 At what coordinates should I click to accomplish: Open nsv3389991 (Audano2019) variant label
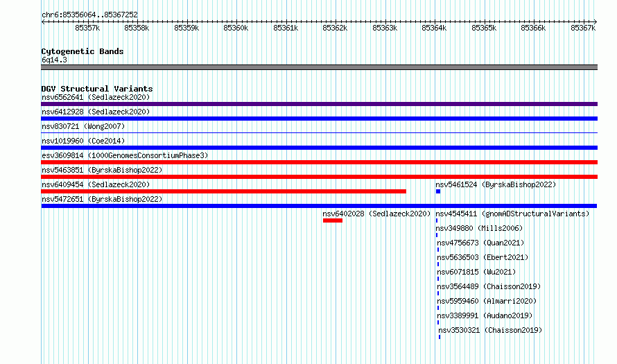tap(485, 315)
